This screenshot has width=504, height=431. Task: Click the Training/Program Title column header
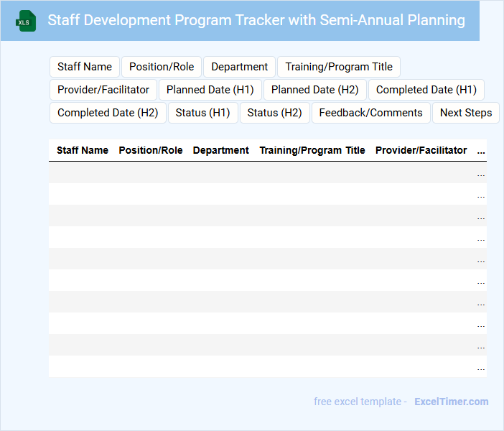click(x=312, y=150)
